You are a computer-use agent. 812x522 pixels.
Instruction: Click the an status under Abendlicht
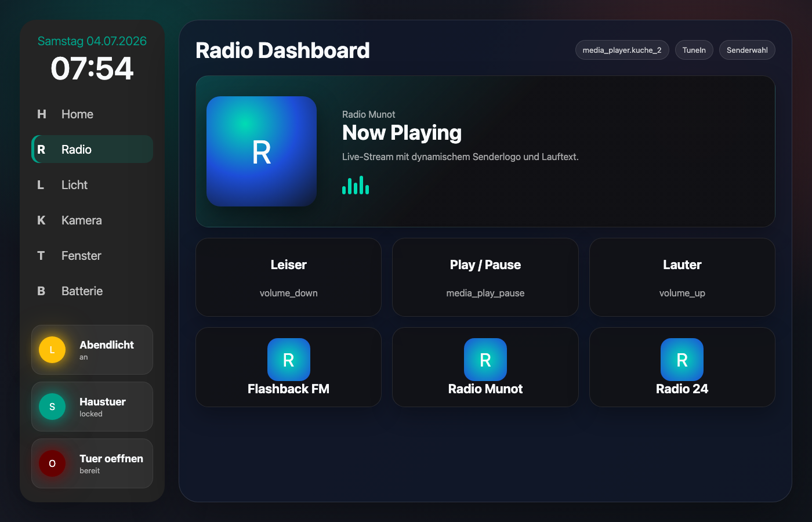coord(84,357)
